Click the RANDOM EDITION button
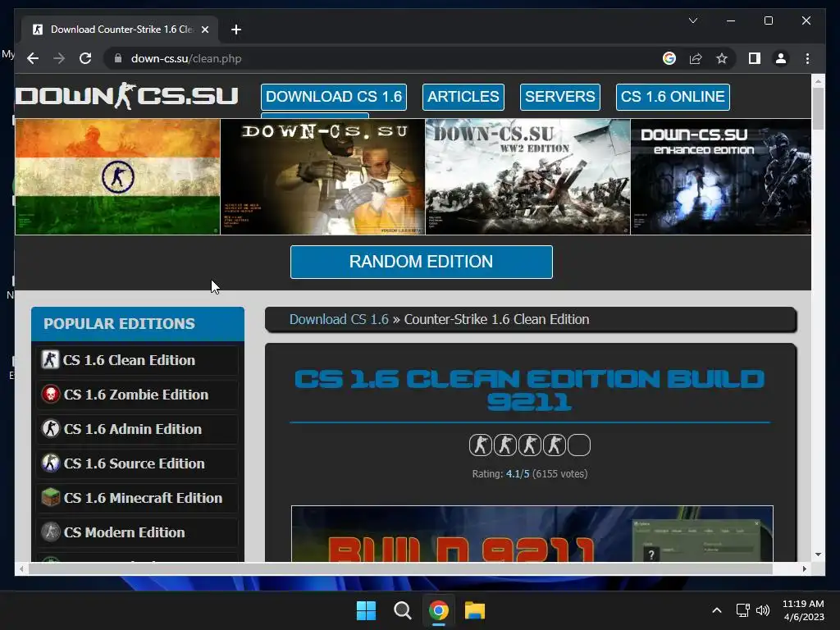Screen dimensions: 840x630 (421, 262)
